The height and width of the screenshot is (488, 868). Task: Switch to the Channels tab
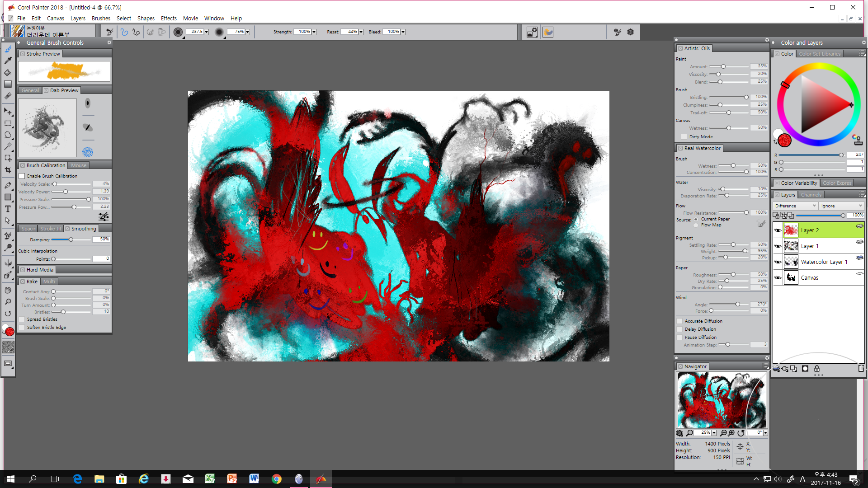coord(811,195)
